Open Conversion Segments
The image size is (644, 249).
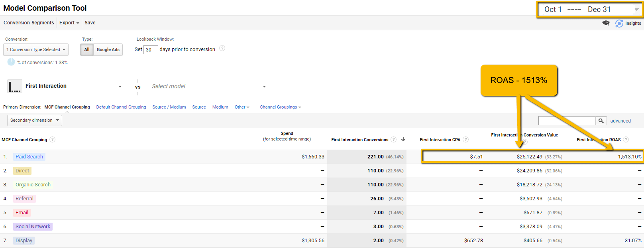pyautogui.click(x=29, y=23)
